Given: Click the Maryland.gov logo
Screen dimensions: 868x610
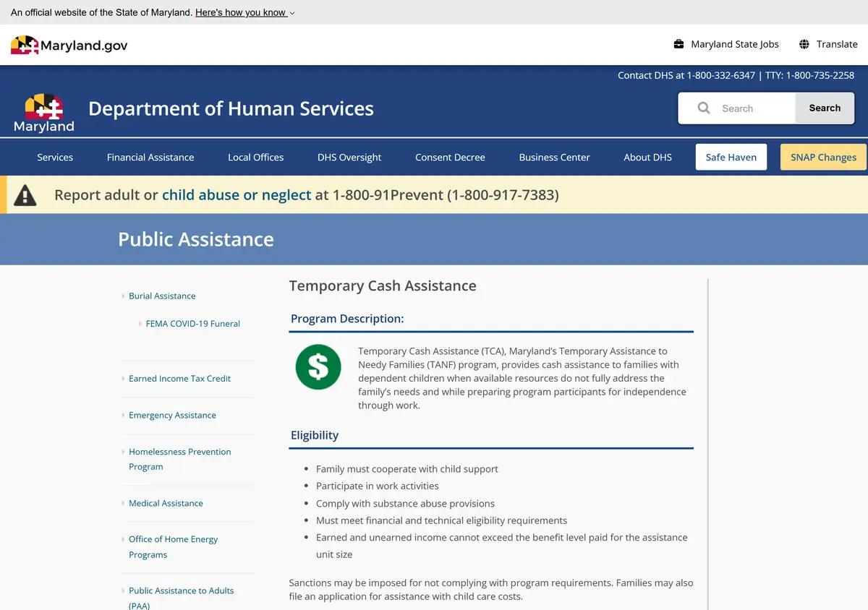Looking at the screenshot, I should (69, 45).
